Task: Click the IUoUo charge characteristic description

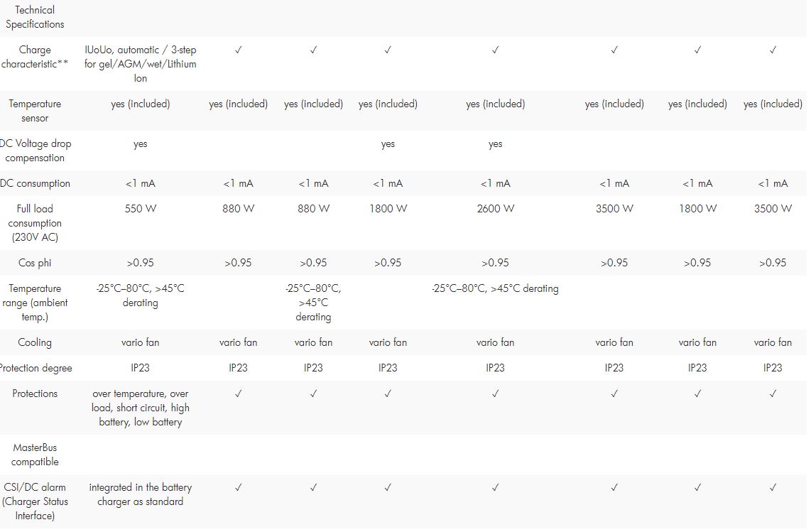Action: [x=141, y=64]
